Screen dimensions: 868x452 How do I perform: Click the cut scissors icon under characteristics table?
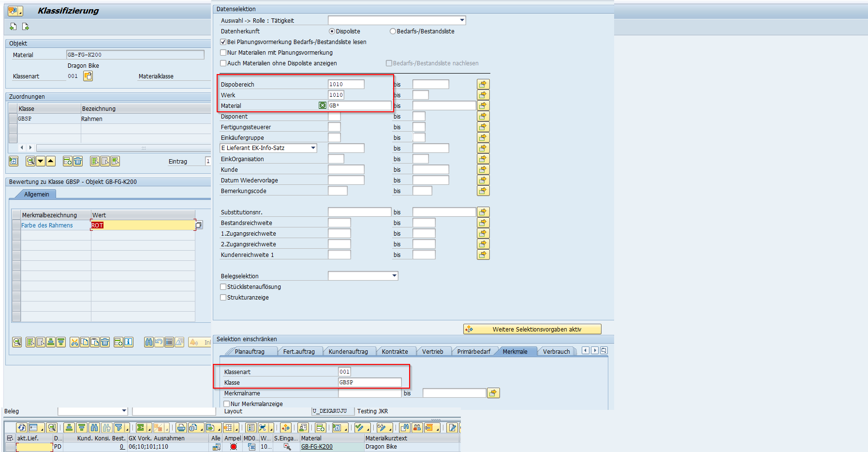(74, 342)
